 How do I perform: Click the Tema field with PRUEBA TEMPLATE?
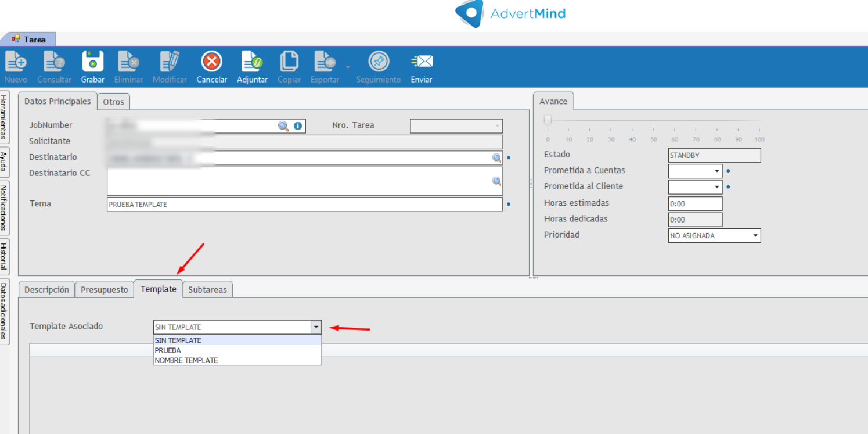[305, 205]
